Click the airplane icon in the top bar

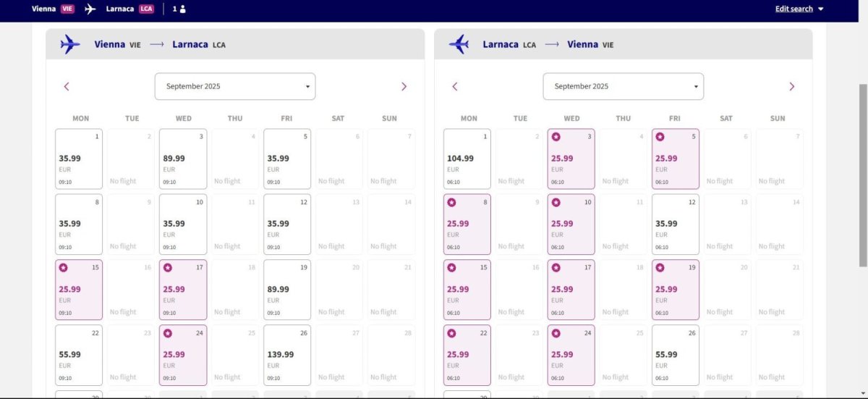[90, 9]
